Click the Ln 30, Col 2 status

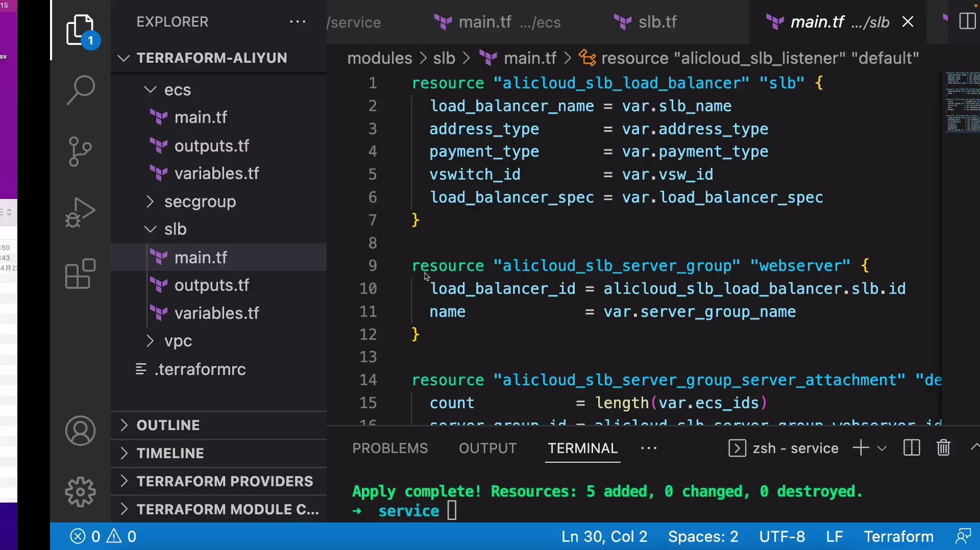tap(604, 537)
